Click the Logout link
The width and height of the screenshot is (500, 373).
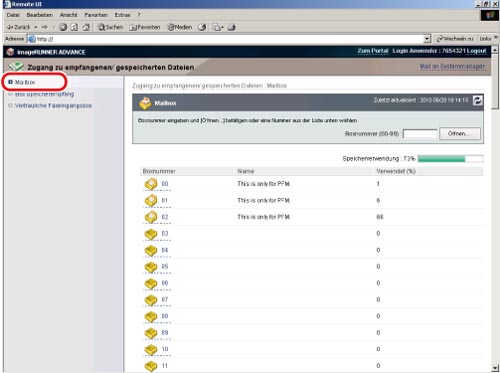click(x=476, y=51)
